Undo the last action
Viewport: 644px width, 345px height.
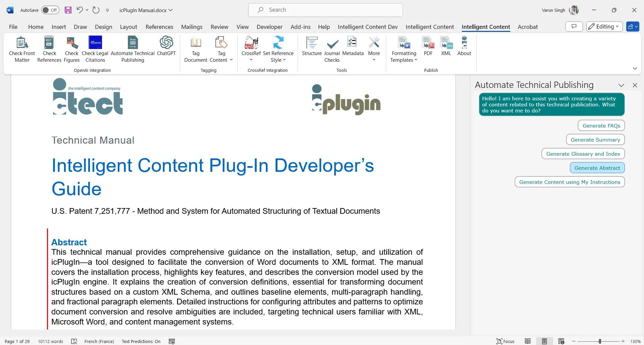(80, 10)
